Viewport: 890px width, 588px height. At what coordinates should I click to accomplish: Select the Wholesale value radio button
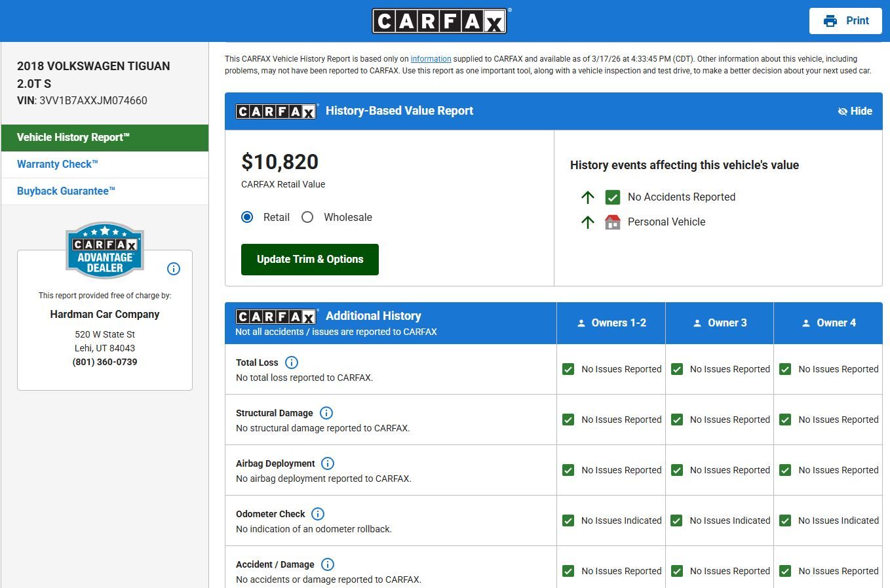tap(307, 217)
